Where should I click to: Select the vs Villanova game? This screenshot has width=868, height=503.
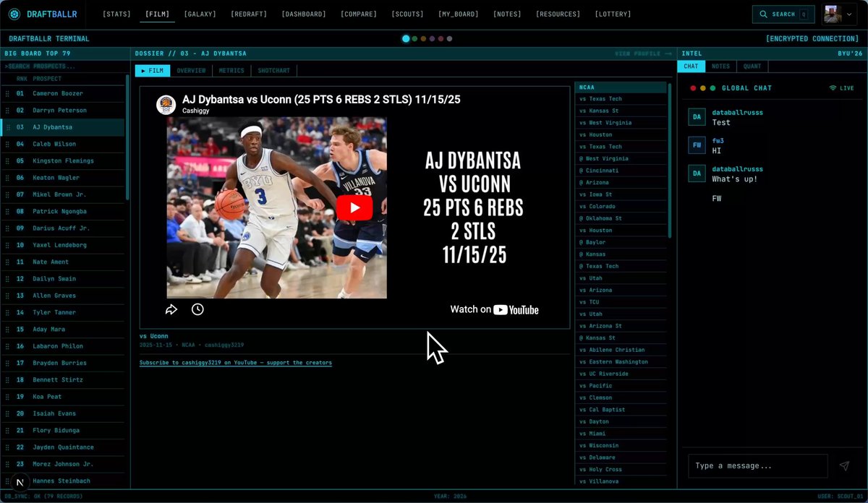click(x=621, y=481)
